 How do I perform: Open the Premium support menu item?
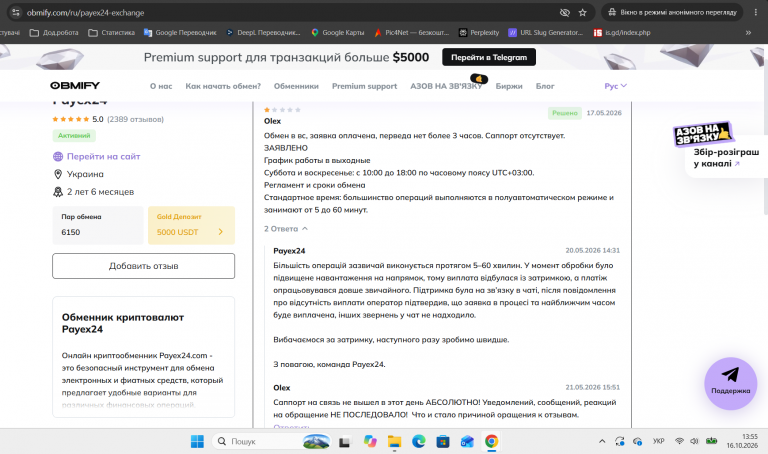click(x=364, y=86)
